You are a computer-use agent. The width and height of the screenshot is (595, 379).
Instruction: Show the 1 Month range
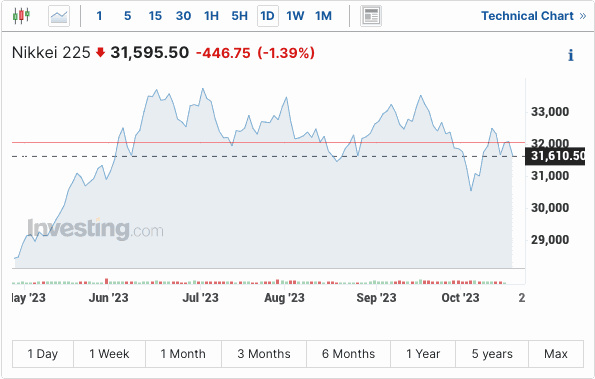pyautogui.click(x=183, y=354)
